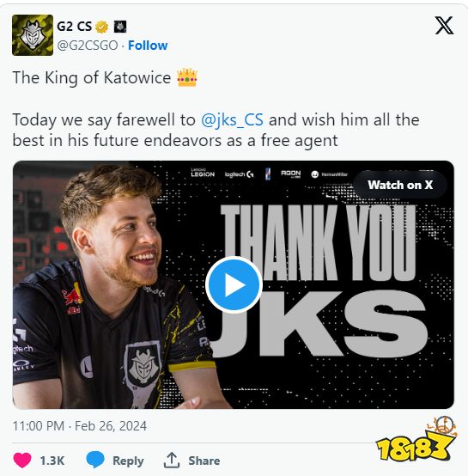
Task: Open the @jks_CS mention link
Action: 232,119
